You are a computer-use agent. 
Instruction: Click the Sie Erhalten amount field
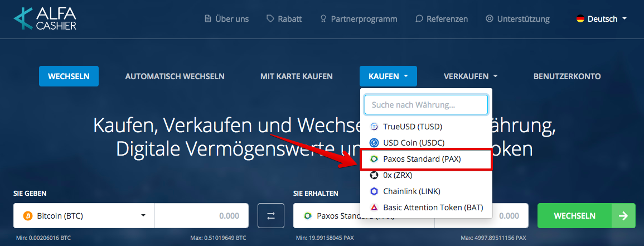(x=481, y=216)
